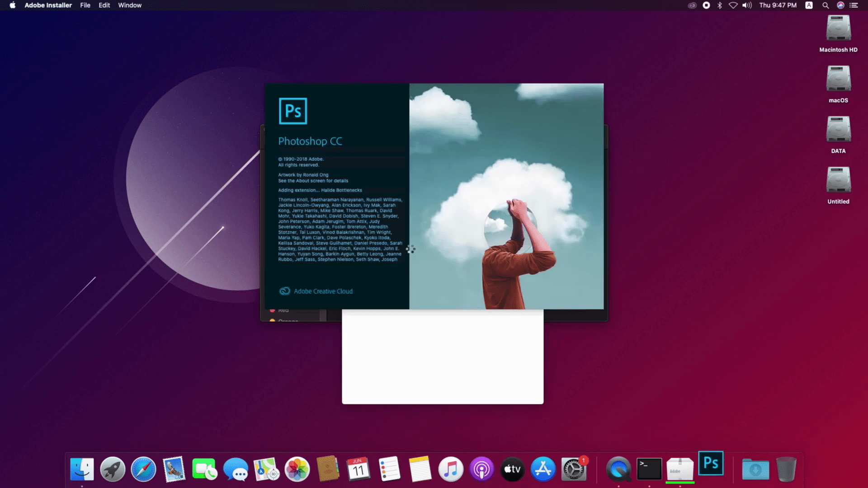This screenshot has width=868, height=488.
Task: Click the clock showing Thu 9:47 PM
Action: pos(778,5)
